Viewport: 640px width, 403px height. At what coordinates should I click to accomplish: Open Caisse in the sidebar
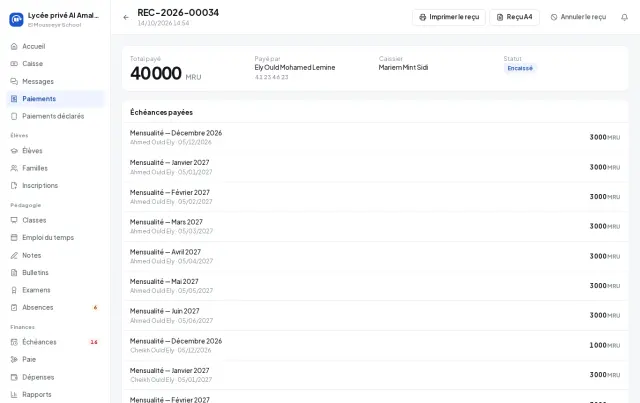(55, 64)
